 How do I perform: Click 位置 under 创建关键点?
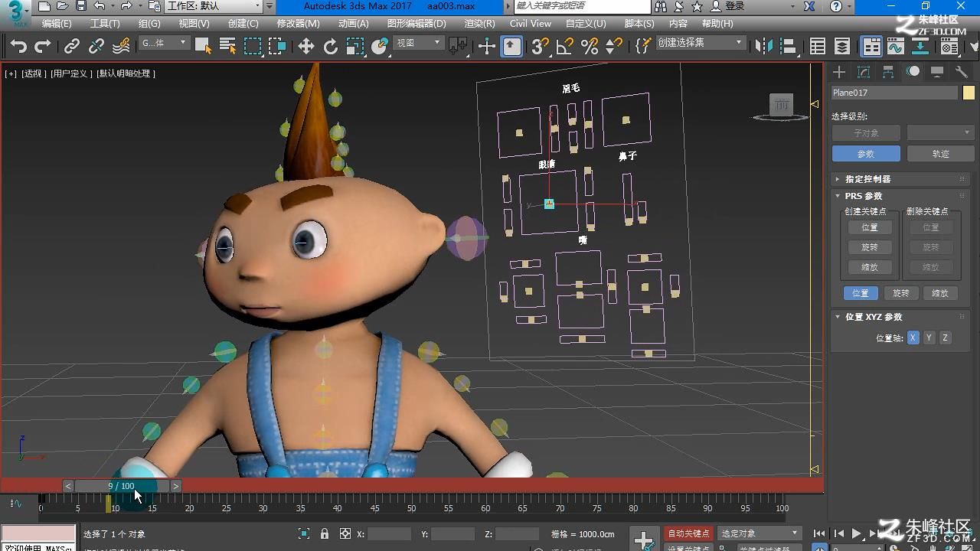tap(870, 227)
